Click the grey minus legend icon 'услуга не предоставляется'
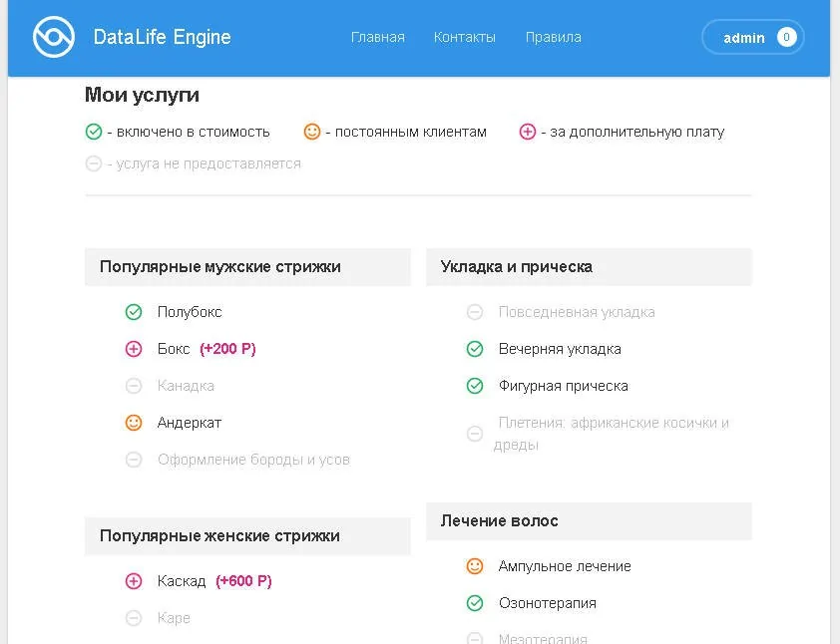Screen dimensions: 840x644 [94, 163]
